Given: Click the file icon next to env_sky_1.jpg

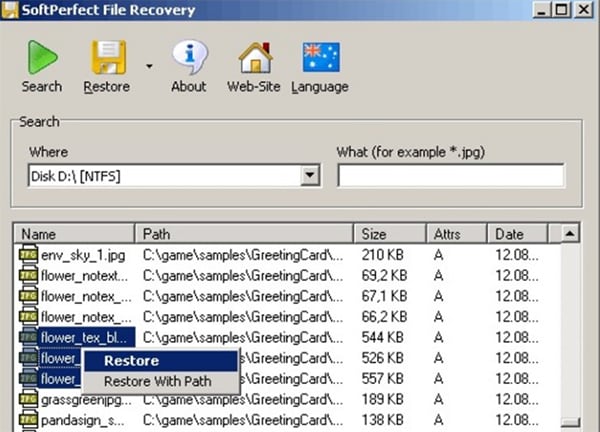Looking at the screenshot, I should point(28,254).
